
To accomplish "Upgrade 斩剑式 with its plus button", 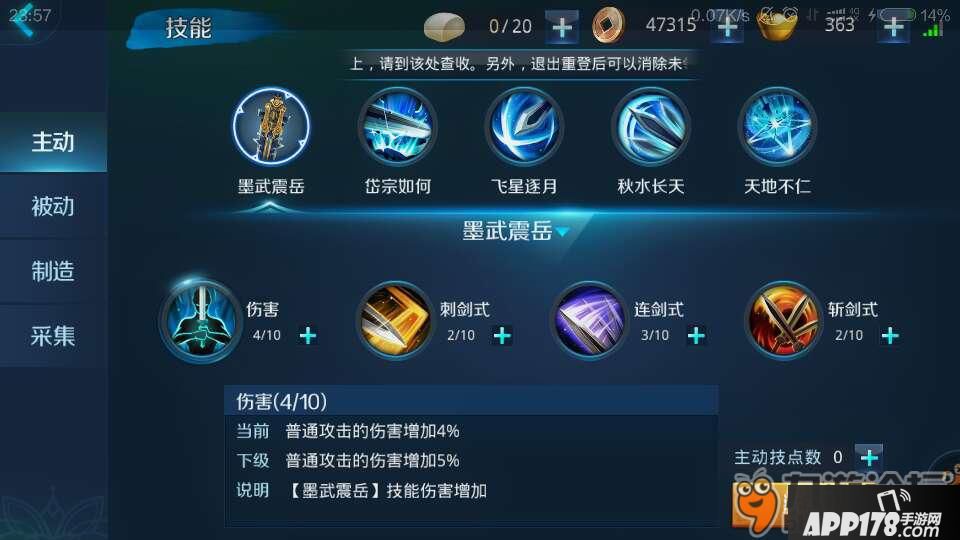I will [890, 336].
